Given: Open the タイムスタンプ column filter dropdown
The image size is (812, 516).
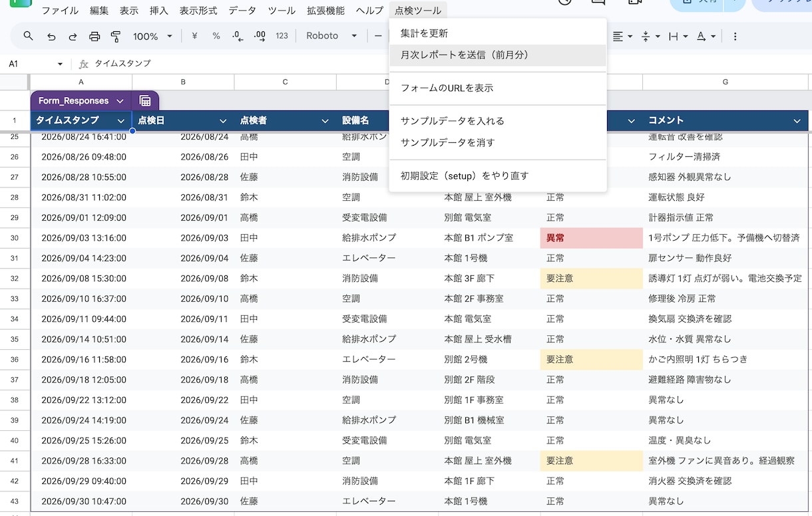Looking at the screenshot, I should pyautogui.click(x=121, y=120).
